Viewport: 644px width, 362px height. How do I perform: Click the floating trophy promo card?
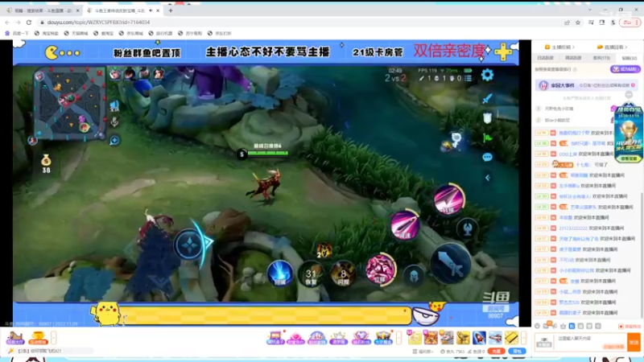[628, 133]
